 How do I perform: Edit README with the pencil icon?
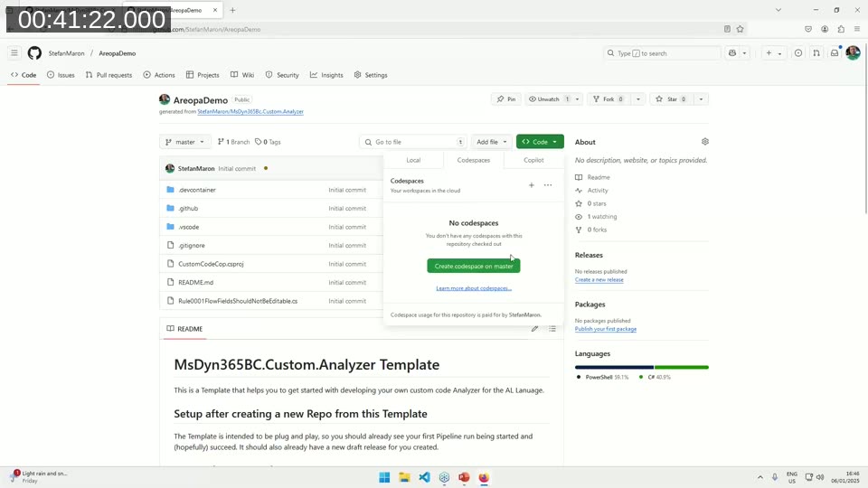point(534,329)
